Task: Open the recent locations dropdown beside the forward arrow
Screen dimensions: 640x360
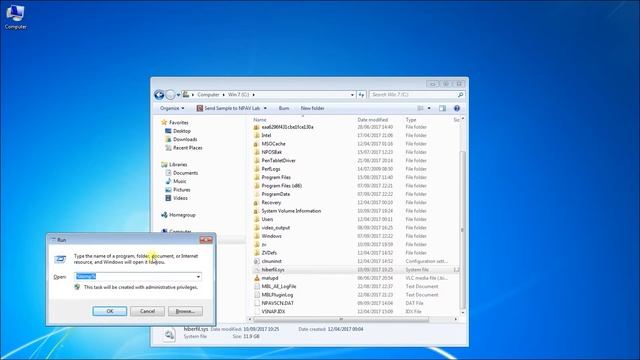Action: pyautogui.click(x=178, y=95)
